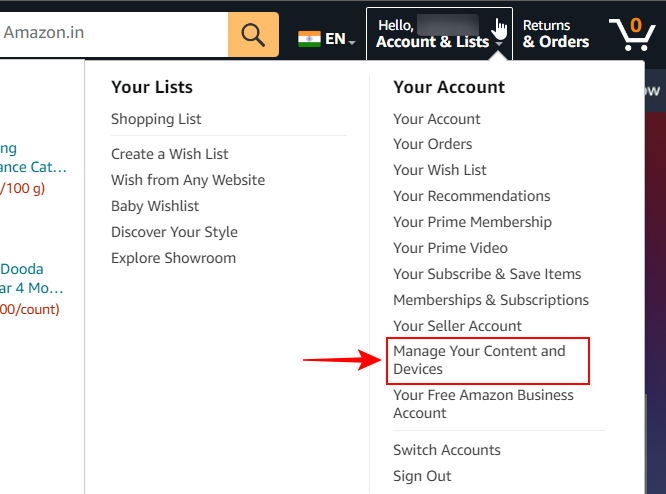Click Sign Out
Image resolution: width=666 pixels, height=494 pixels.
422,476
